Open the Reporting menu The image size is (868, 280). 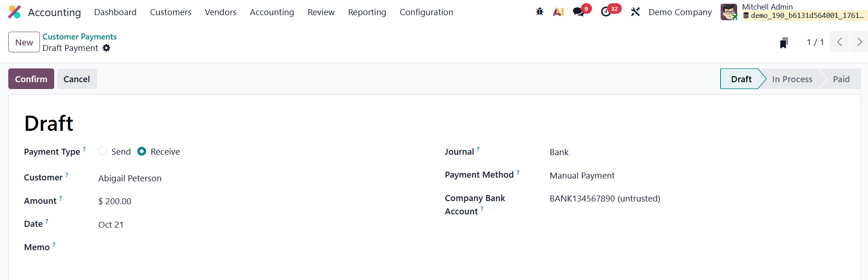(367, 12)
